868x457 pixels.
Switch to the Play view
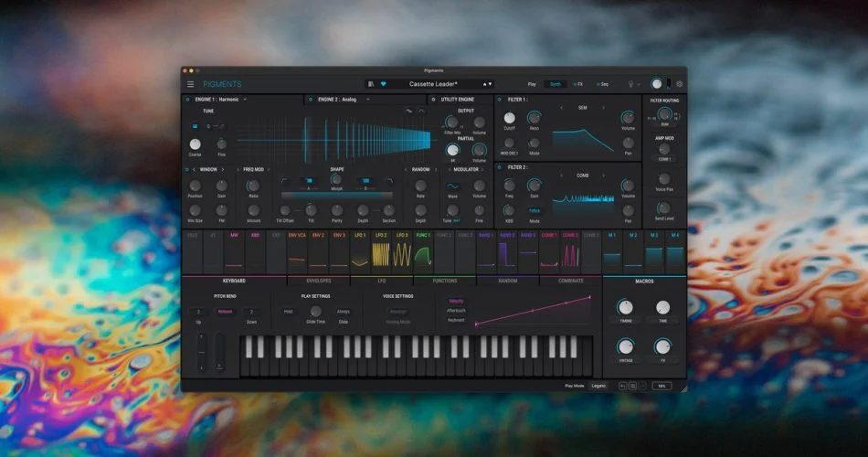pos(532,84)
